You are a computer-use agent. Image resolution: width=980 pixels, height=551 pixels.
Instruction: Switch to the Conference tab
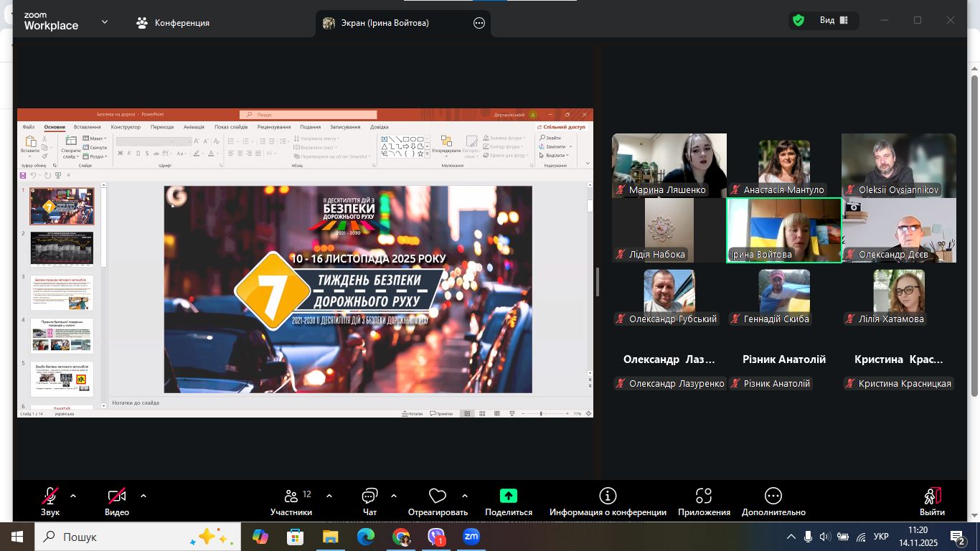173,23
